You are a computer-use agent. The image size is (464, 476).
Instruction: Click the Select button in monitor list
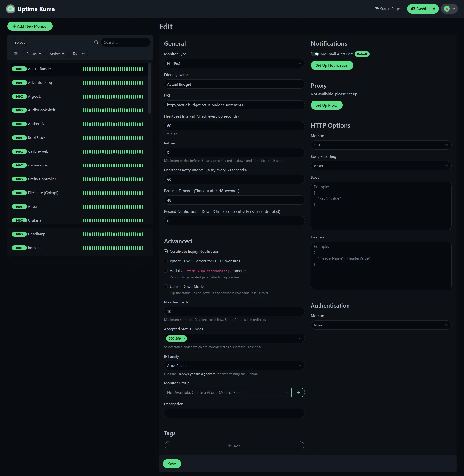[x=20, y=42]
